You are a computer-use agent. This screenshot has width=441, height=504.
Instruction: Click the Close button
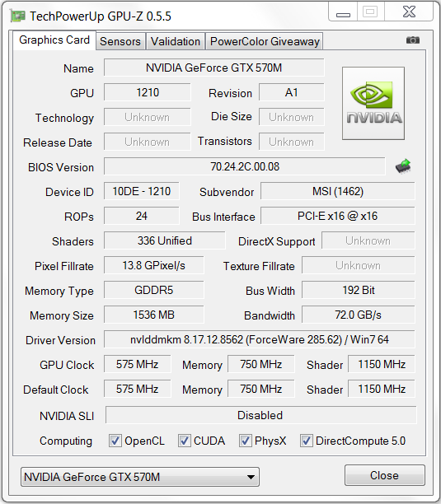pos(385,475)
